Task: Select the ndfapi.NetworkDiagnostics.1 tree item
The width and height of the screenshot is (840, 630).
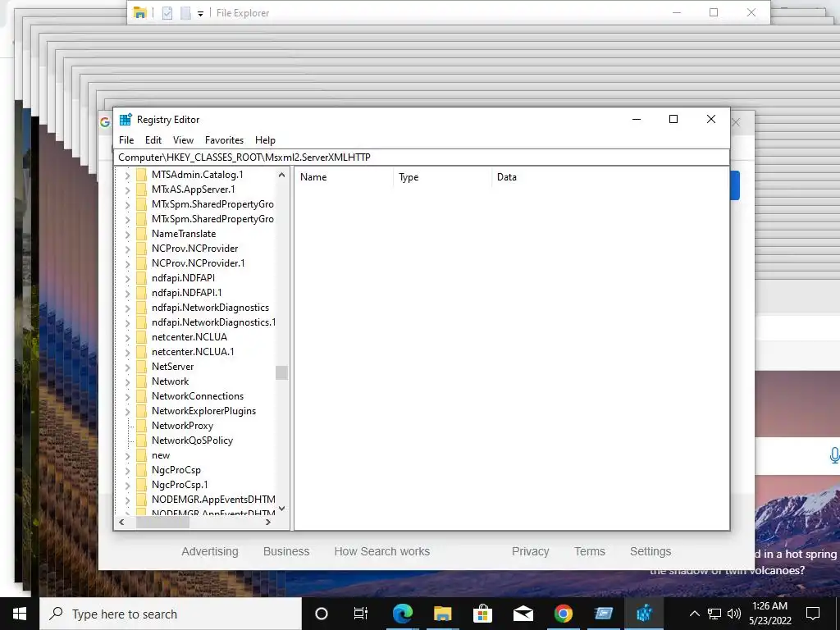Action: coord(213,322)
